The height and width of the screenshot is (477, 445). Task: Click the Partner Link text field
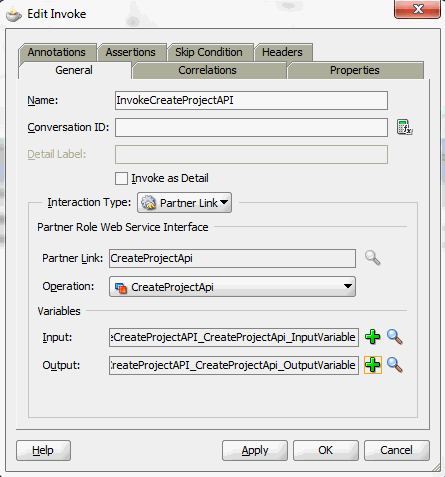tap(232, 258)
